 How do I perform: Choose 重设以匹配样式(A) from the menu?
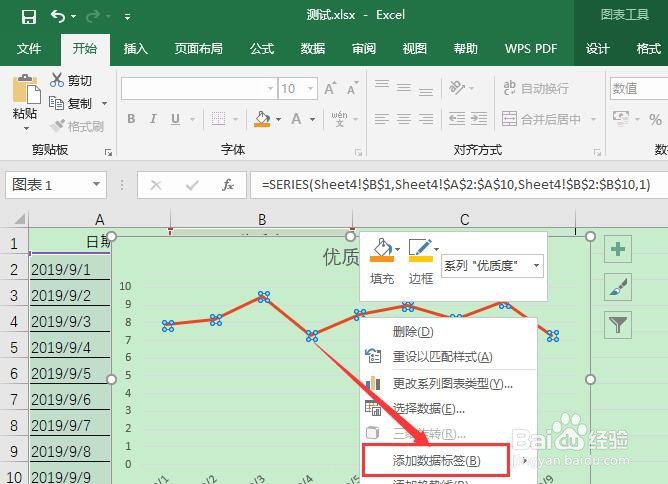coord(448,356)
